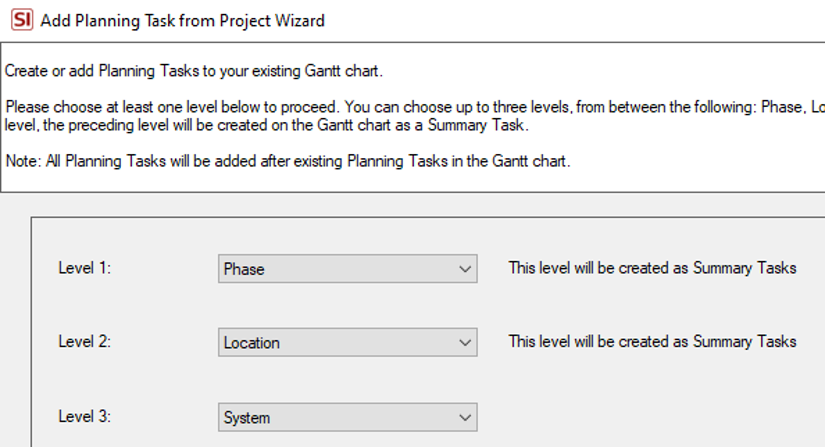The image size is (826, 448).
Task: Click the 'Please choose at least one level' paragraph
Action: tap(415, 116)
